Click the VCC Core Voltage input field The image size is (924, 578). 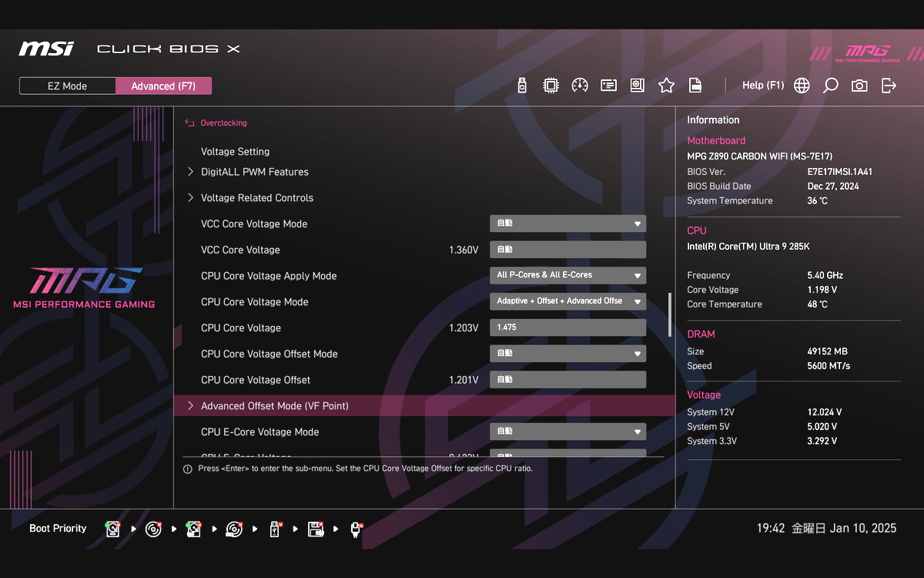pyautogui.click(x=567, y=250)
